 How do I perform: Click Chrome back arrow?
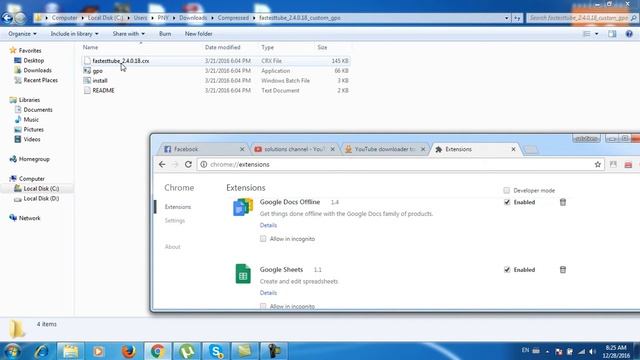[x=162, y=164]
